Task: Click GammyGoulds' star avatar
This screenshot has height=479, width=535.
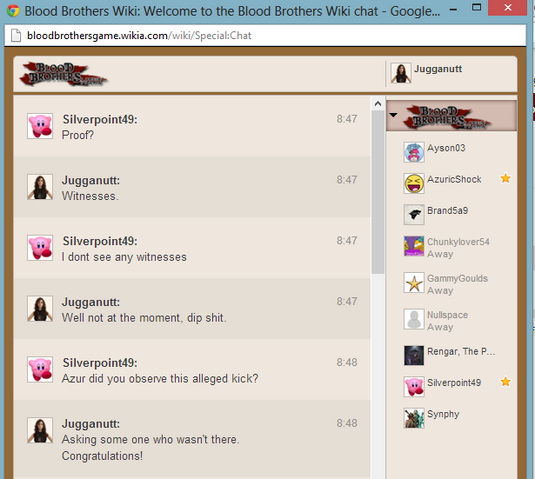Action: point(414,282)
